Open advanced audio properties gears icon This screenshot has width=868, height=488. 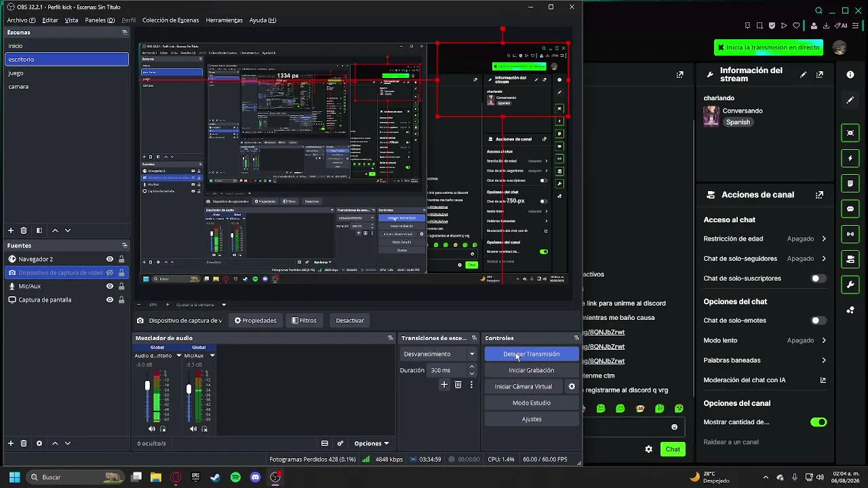(x=340, y=443)
